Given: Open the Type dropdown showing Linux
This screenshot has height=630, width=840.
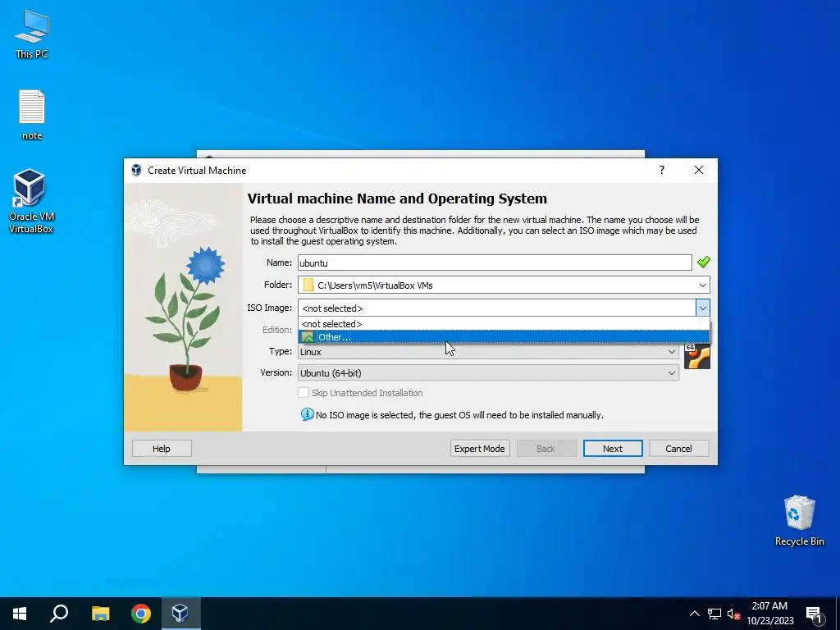Looking at the screenshot, I should click(488, 351).
